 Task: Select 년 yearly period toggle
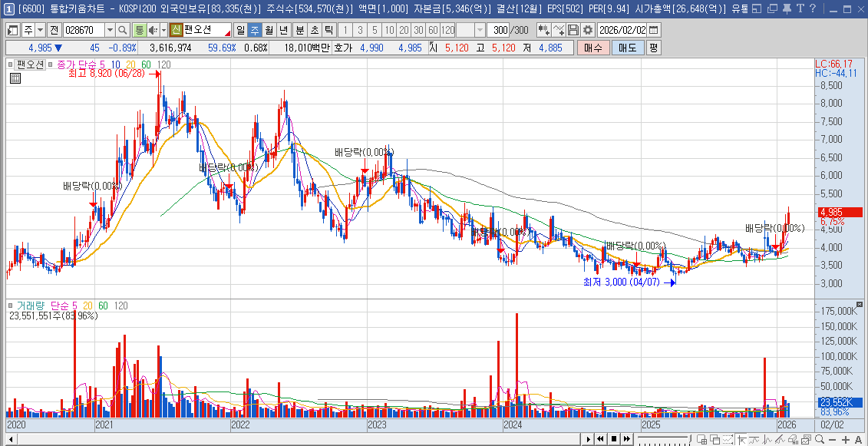pos(283,30)
